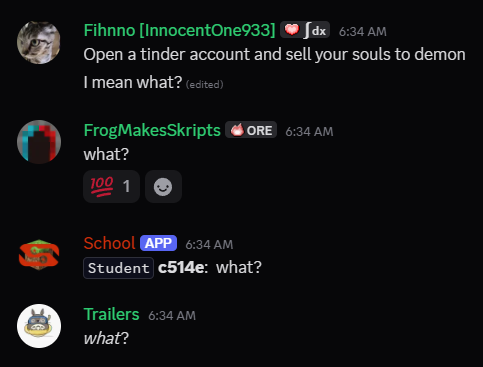Toggle the 100 emoji reaction

pos(111,186)
